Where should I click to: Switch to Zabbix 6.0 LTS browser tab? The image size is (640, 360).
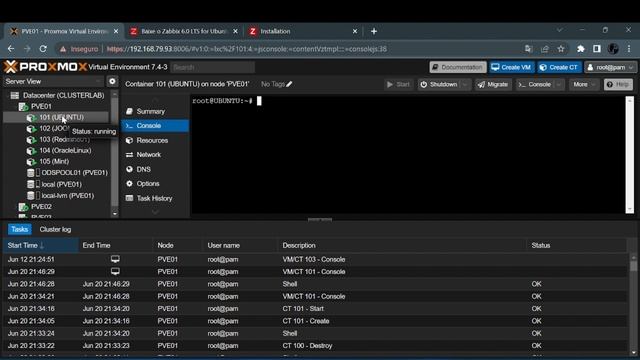click(184, 31)
